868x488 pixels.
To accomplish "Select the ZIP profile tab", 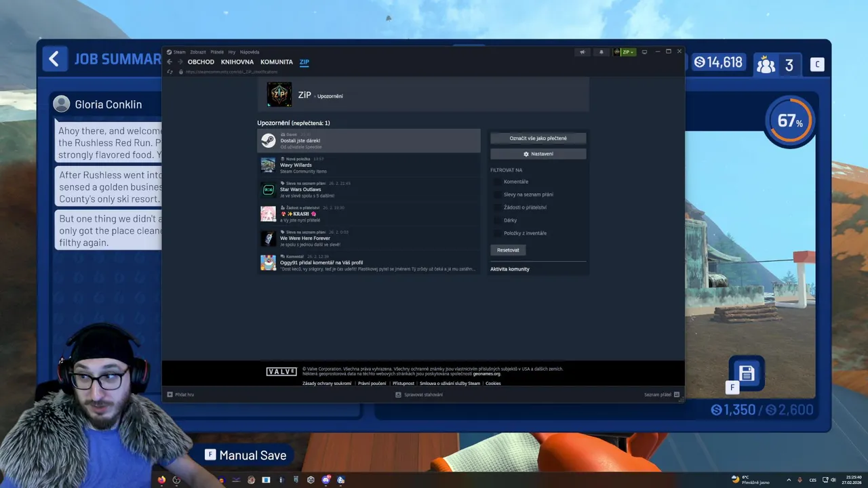I will [304, 62].
